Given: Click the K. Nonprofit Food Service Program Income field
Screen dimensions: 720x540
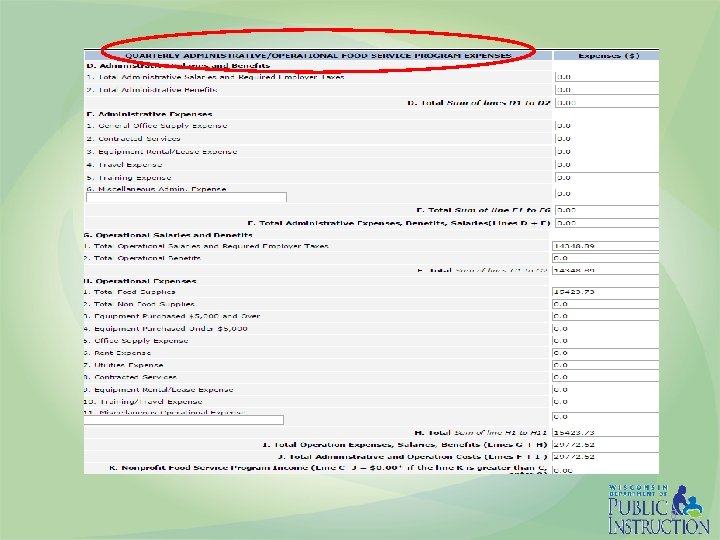Looking at the screenshot, I should coord(605,470).
